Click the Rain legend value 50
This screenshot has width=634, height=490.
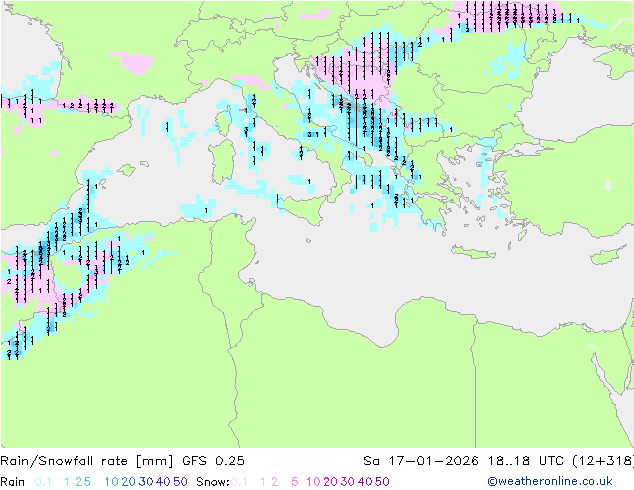[x=180, y=482]
